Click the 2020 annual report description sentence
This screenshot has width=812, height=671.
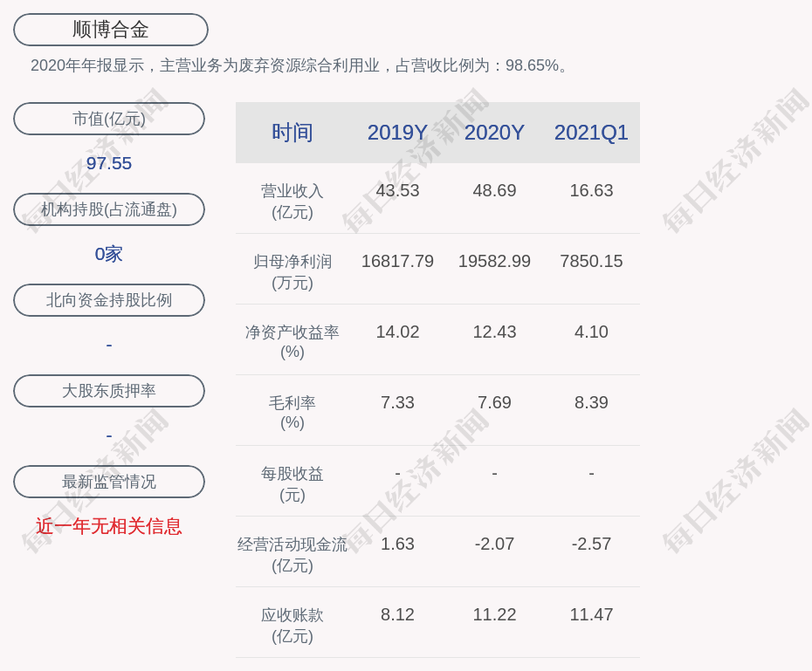(301, 65)
